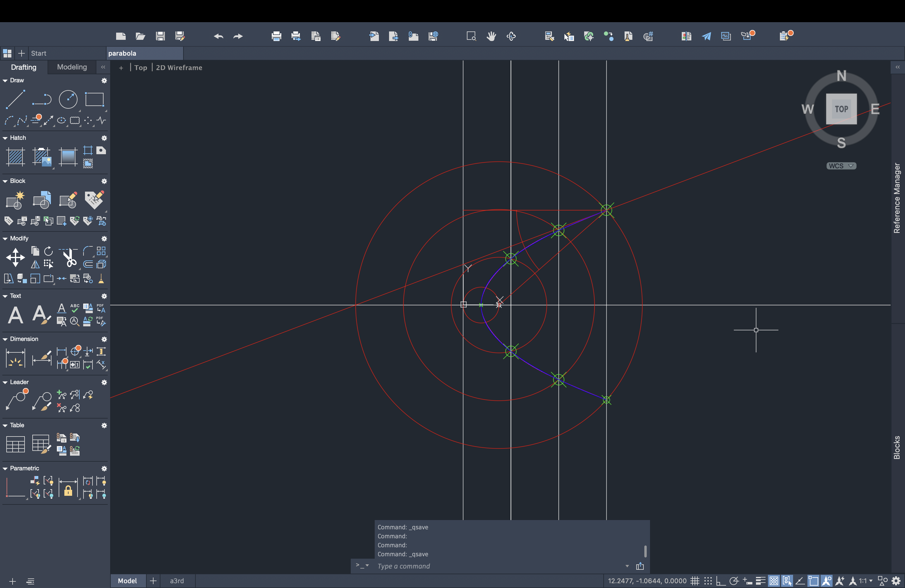Click the TOP face of ViewCube

pos(841,109)
